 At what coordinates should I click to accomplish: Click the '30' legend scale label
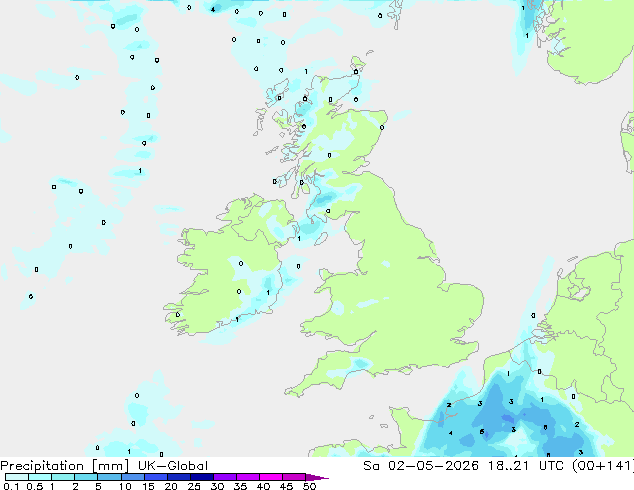[x=217, y=486]
